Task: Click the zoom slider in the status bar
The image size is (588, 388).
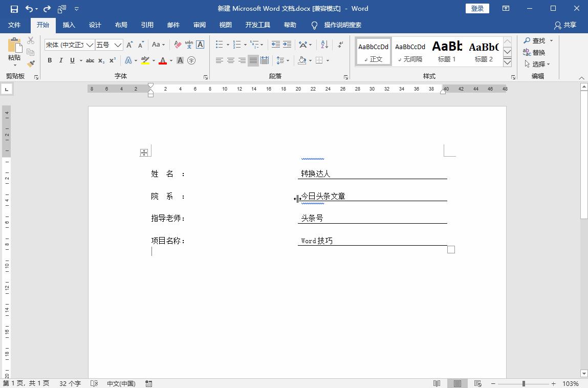Action: [524, 383]
